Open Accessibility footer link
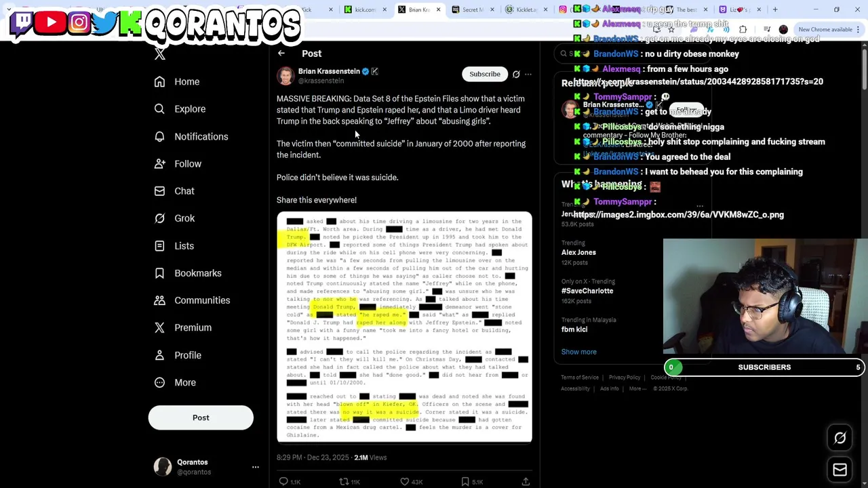Image resolution: width=868 pixels, height=488 pixels. (575, 388)
